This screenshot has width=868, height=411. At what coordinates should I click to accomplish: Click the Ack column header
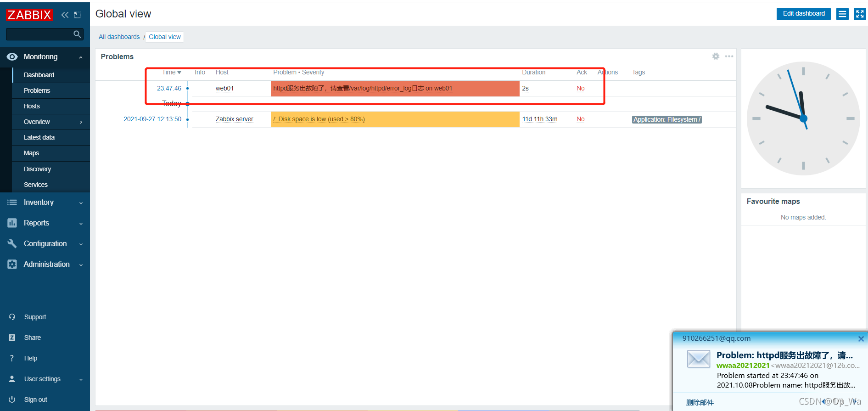(582, 72)
